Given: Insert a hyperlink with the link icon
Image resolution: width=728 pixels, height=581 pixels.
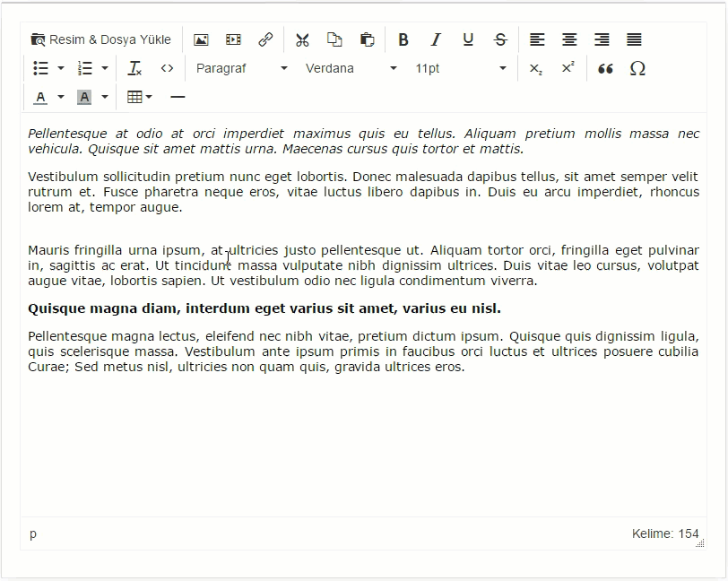Looking at the screenshot, I should (x=265, y=39).
